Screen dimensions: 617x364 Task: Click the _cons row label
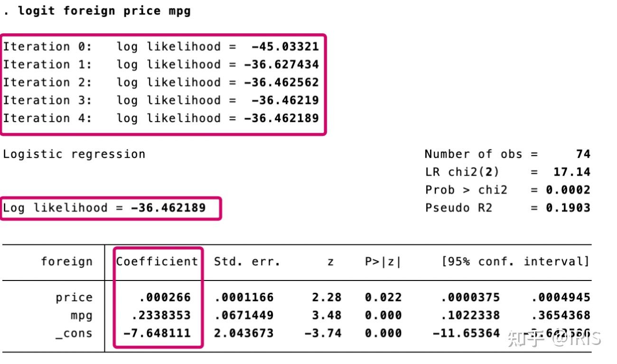74,334
